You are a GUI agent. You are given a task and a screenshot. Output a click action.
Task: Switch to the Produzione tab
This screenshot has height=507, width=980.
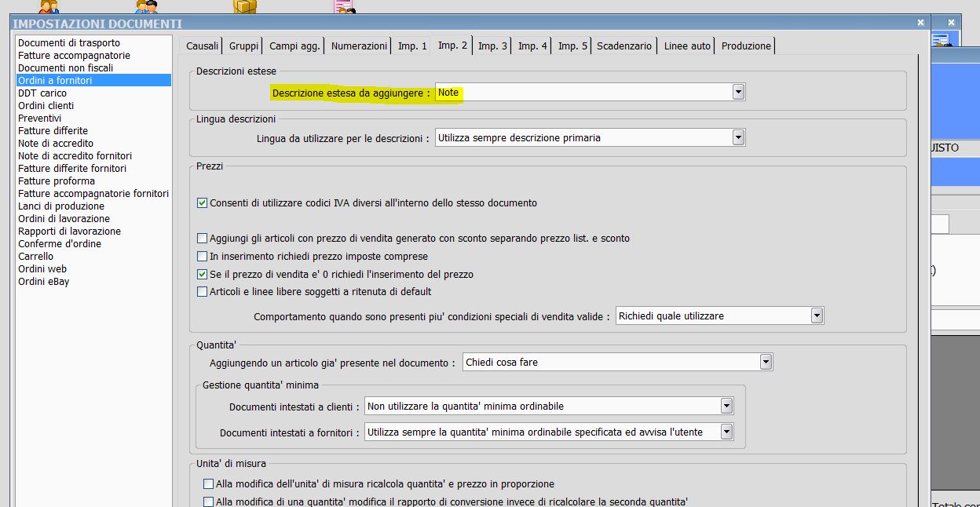pos(746,46)
